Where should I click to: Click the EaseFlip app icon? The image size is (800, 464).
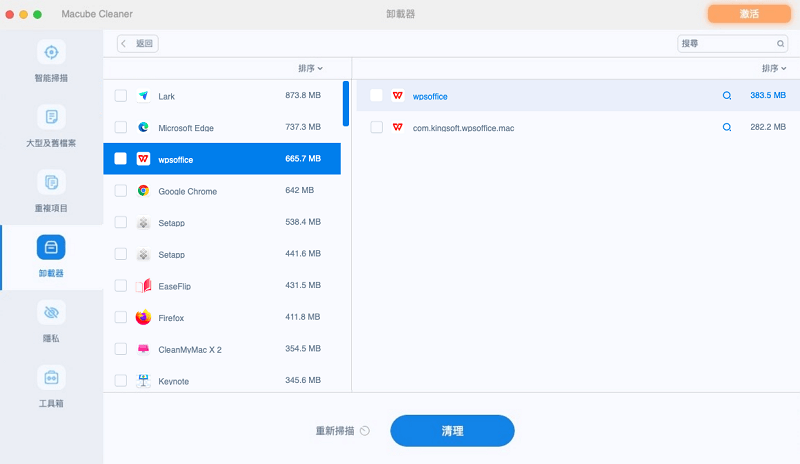143,285
